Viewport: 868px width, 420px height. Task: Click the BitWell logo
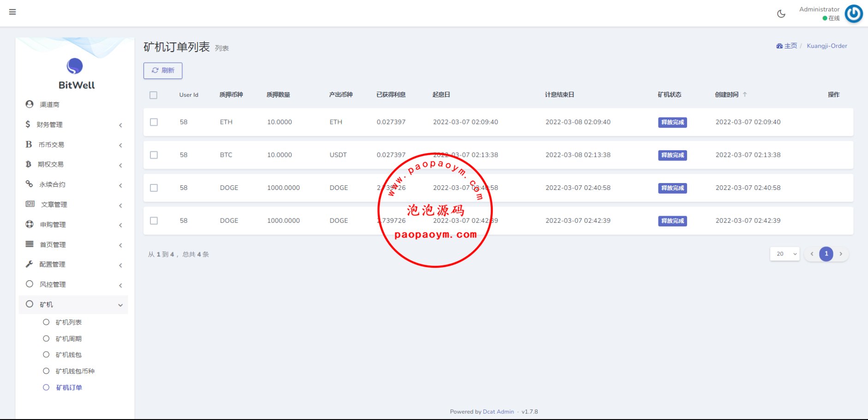click(75, 67)
